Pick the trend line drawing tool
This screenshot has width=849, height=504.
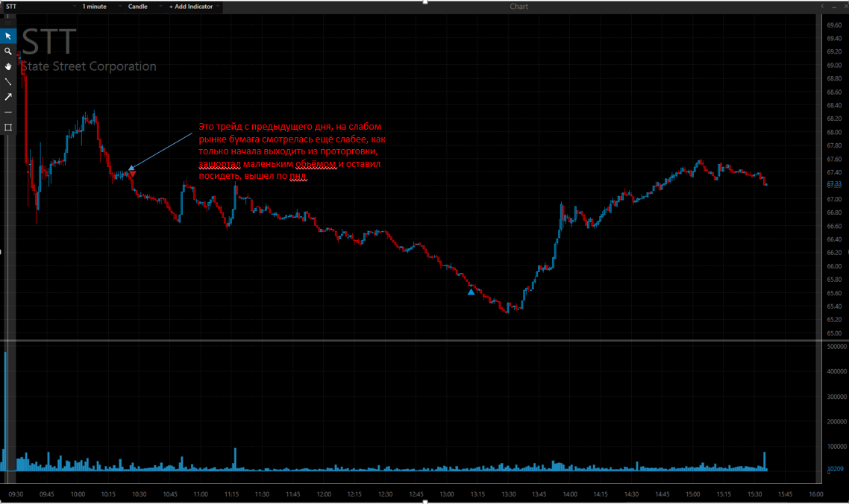click(x=8, y=82)
